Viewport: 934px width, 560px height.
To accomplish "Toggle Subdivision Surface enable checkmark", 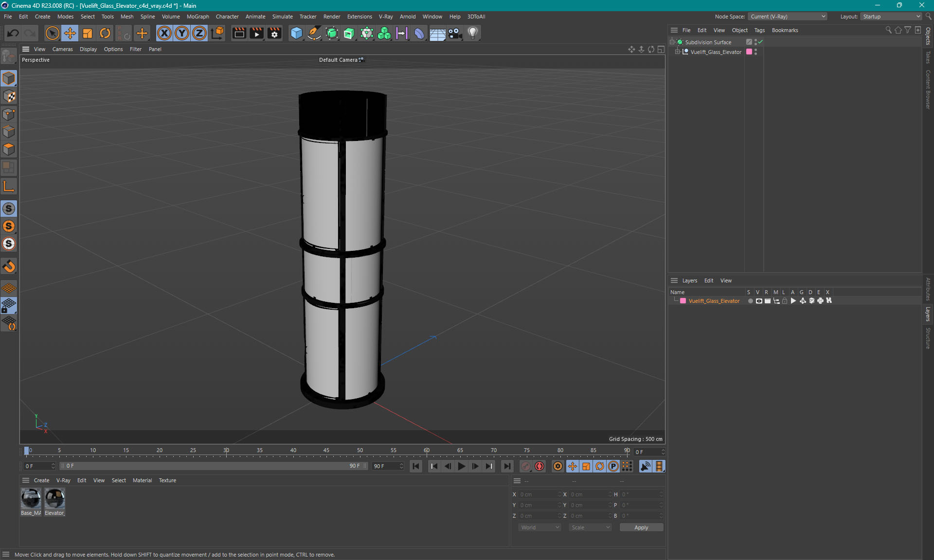I will (760, 42).
